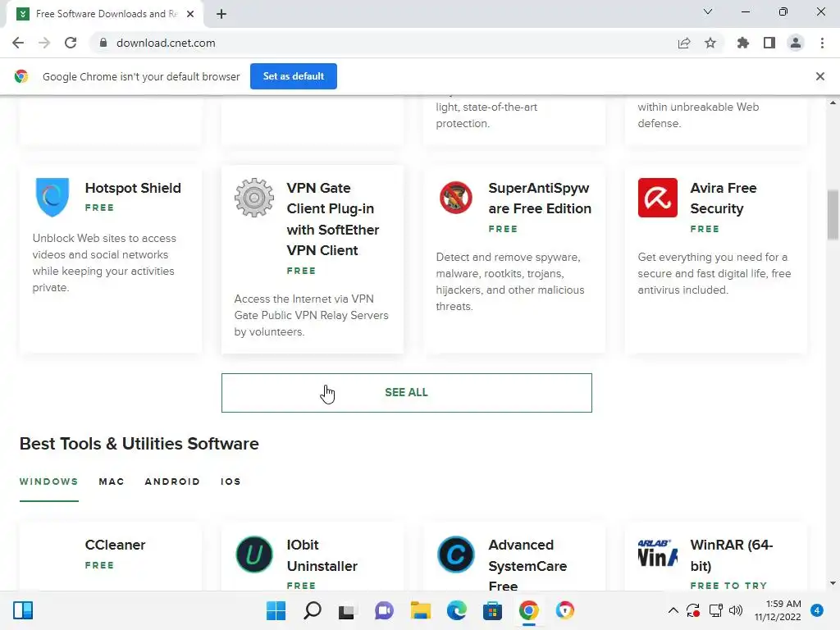Select the ANDROID tab
This screenshot has height=630, width=840.
pyautogui.click(x=172, y=482)
